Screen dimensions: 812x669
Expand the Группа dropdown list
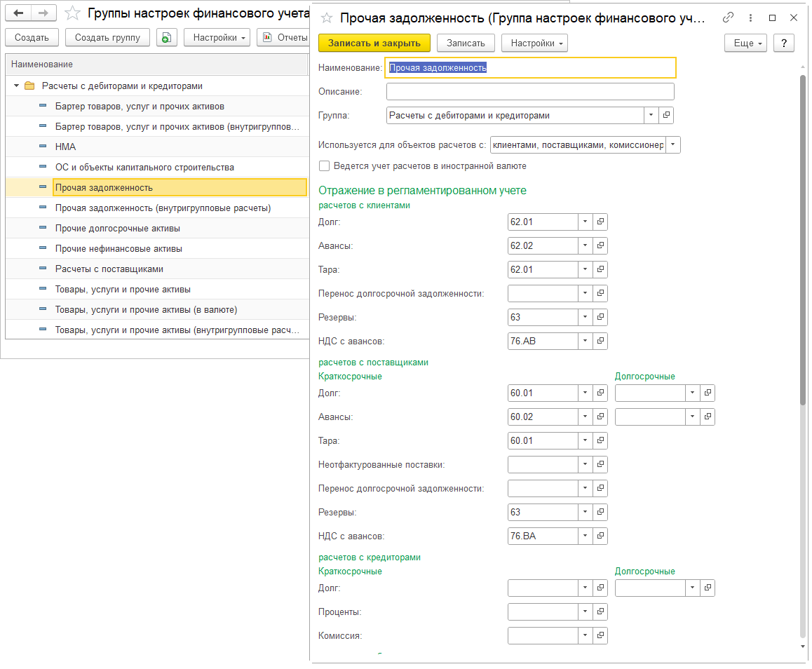651,116
